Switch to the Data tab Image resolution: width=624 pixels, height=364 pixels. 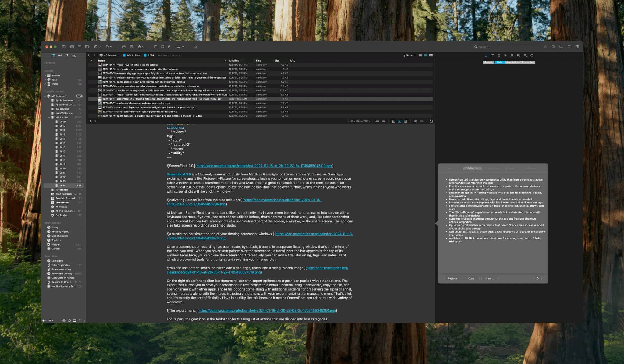(x=500, y=62)
